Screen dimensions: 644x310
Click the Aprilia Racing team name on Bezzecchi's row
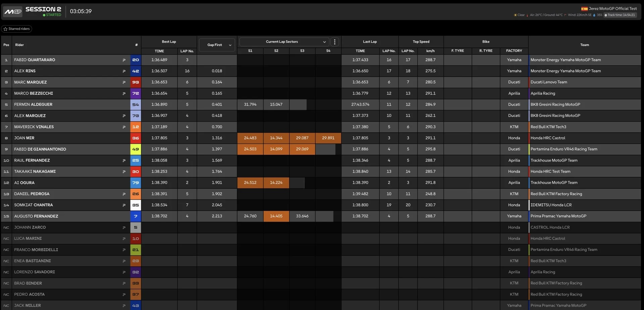point(543,93)
